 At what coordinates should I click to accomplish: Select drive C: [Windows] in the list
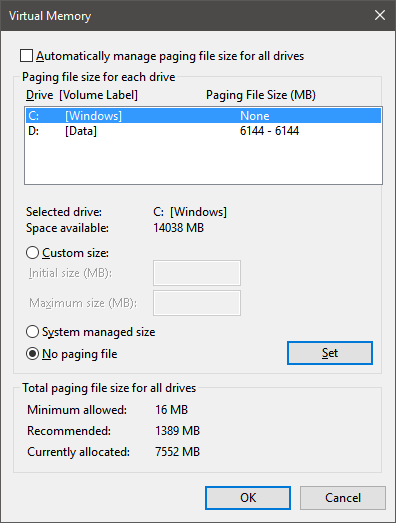[x=203, y=116]
